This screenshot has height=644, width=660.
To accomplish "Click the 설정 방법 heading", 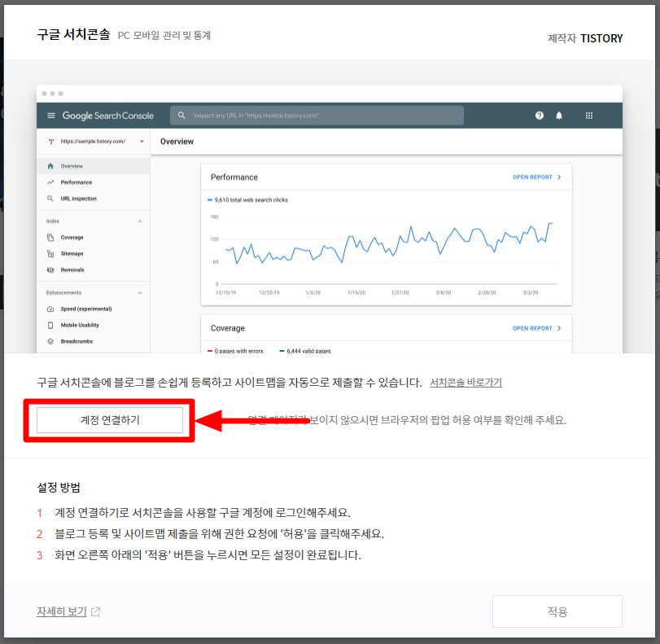I will (x=59, y=488).
